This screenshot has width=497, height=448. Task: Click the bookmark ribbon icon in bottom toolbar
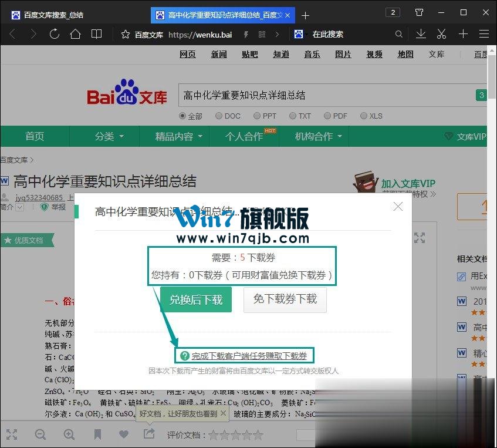97,434
